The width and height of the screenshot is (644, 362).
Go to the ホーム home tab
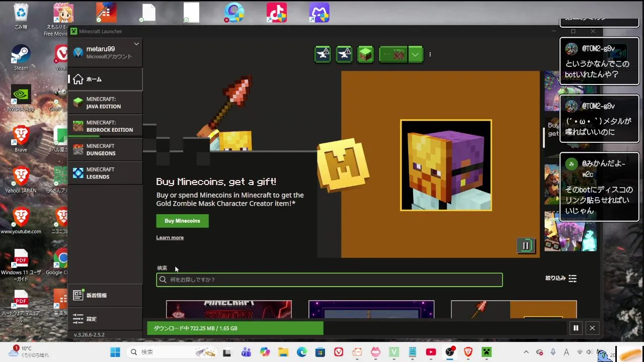(105, 79)
